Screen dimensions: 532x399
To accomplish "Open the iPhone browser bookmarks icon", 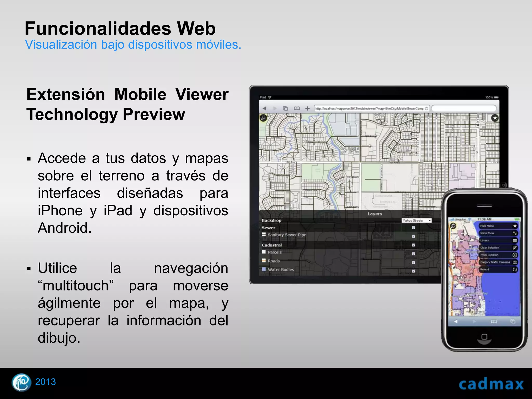I will pos(494,322).
